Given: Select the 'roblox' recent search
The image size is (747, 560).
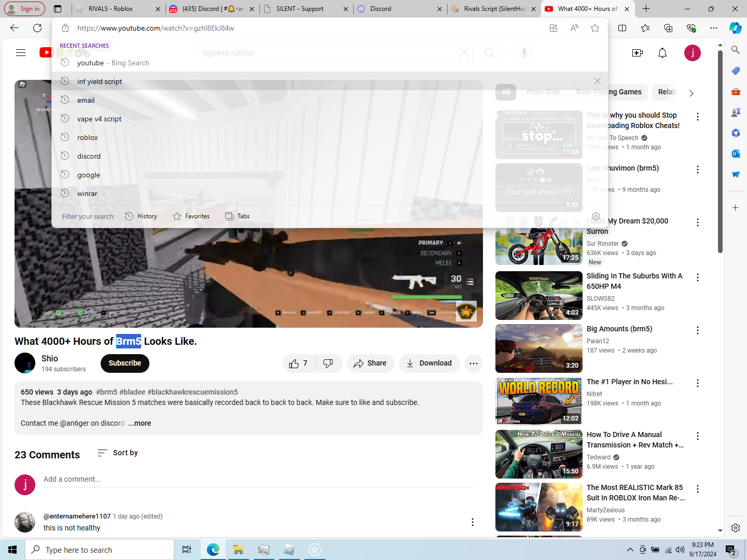Looking at the screenshot, I should 329,137.
